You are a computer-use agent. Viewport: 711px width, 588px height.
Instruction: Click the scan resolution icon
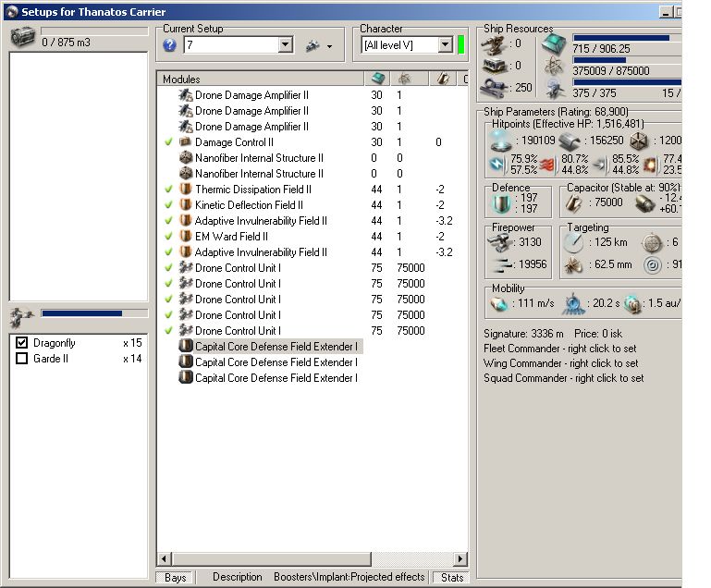click(573, 265)
